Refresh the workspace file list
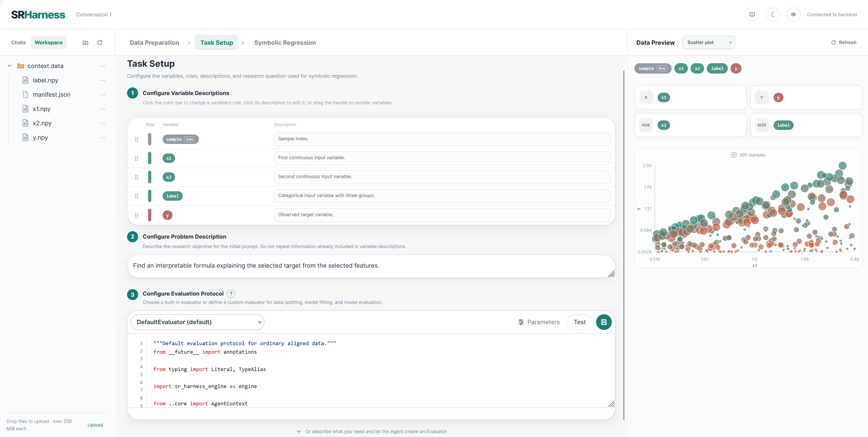Viewport: 868px width, 437px height. (x=100, y=42)
